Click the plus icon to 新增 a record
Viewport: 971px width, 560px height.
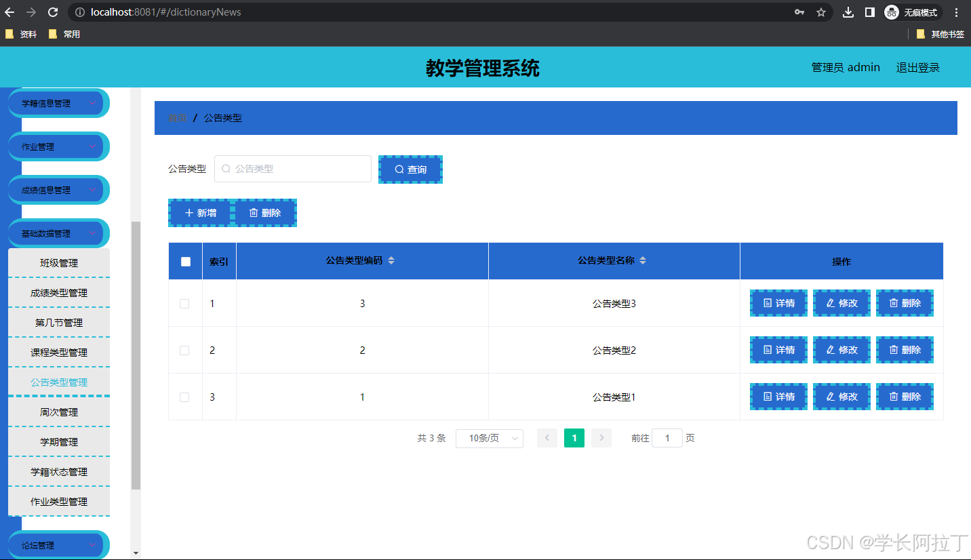tap(189, 212)
